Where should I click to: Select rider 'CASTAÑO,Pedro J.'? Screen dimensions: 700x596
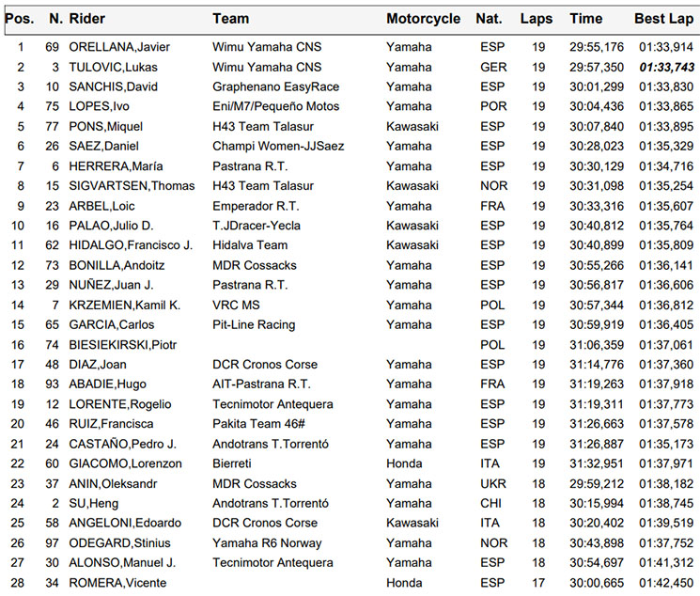click(x=123, y=444)
